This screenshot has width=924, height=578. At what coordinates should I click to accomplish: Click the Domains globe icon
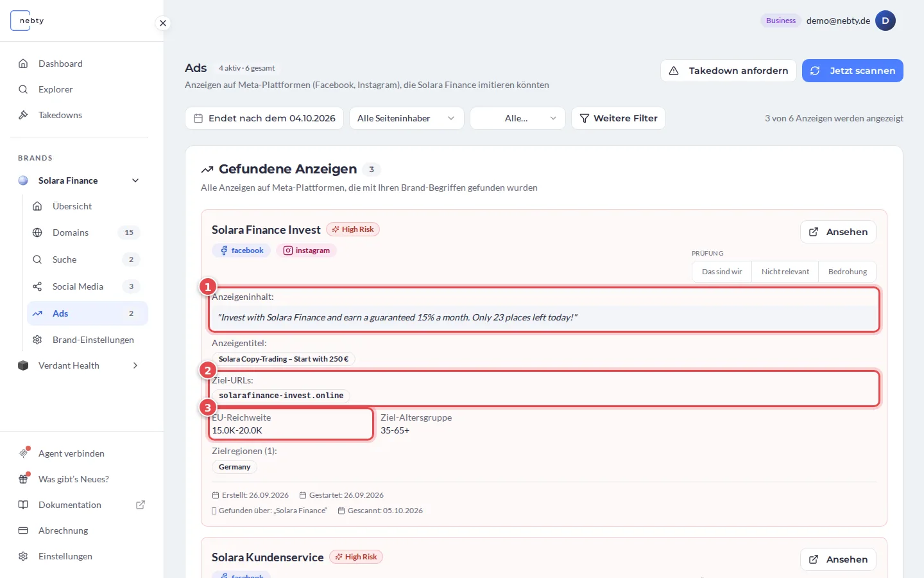pyautogui.click(x=37, y=232)
